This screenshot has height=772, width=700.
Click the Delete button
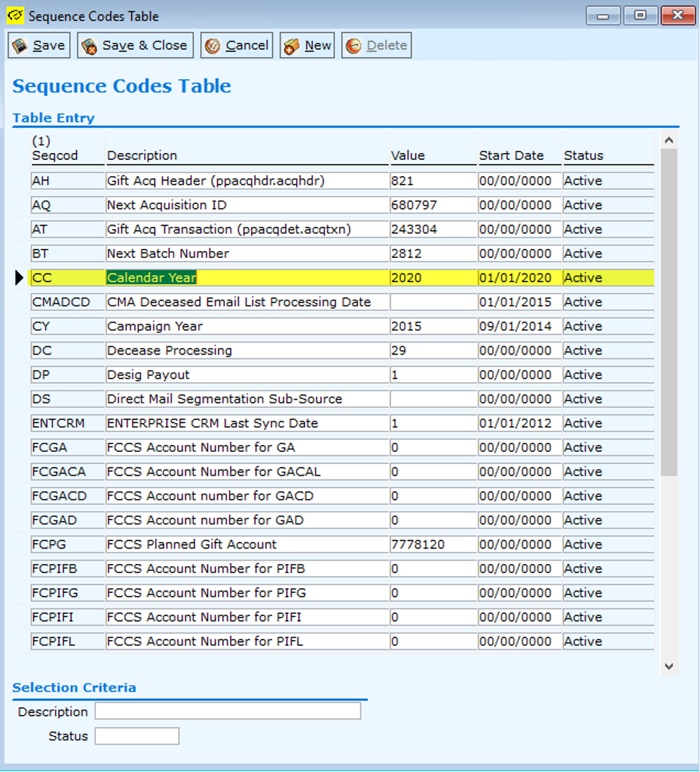(376, 45)
